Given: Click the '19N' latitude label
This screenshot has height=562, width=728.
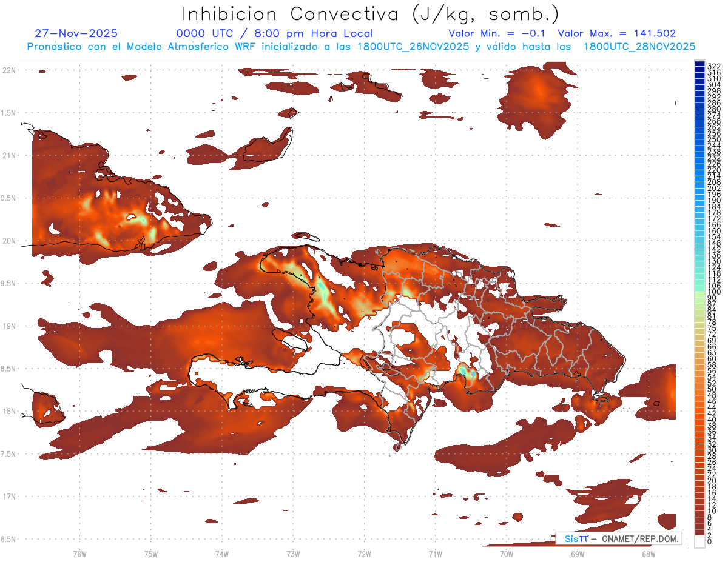Looking at the screenshot, I should 10,326.
